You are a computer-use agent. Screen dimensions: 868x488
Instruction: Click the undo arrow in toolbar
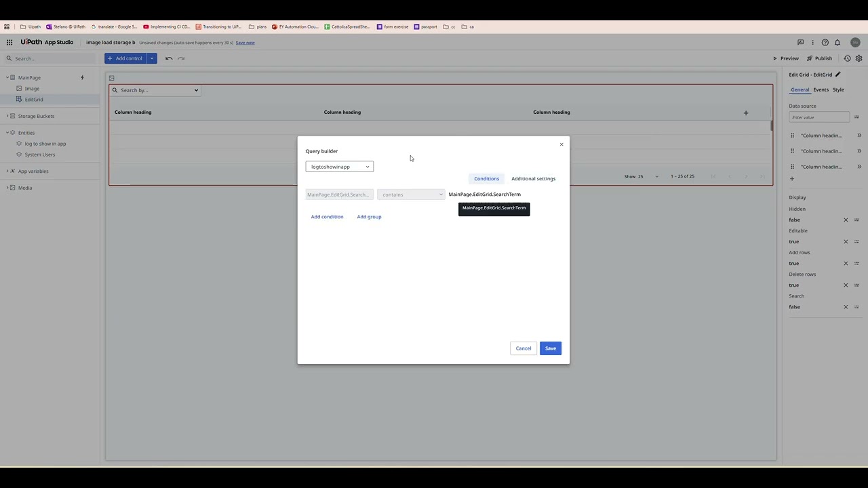pyautogui.click(x=169, y=58)
